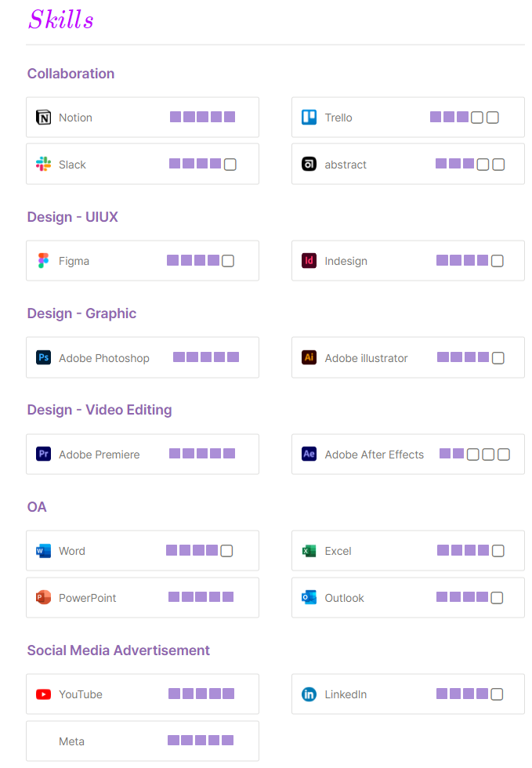Click Photoshop's skill rating bar
Screen dimensions: 532x768
206,357
